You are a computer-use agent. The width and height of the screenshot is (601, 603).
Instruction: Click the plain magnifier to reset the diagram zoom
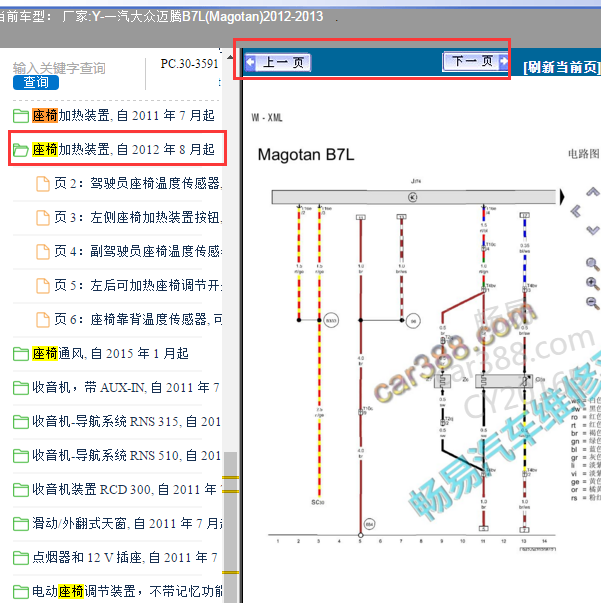(592, 264)
